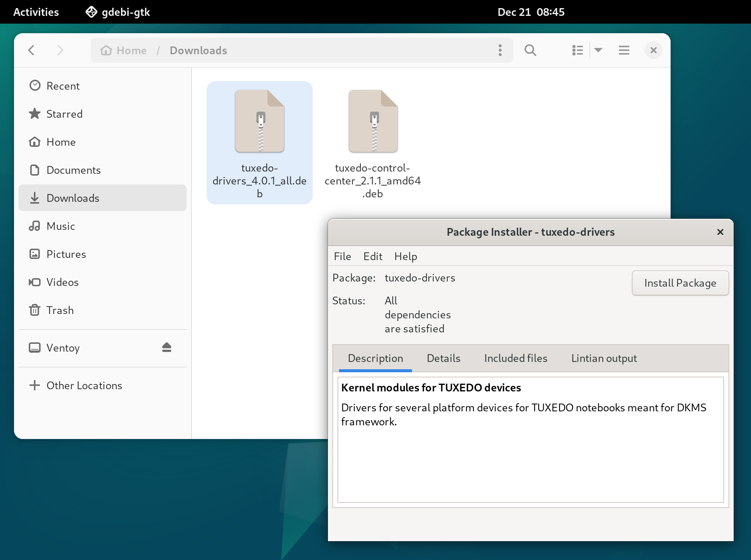Open Documents in the sidebar
The image size is (751, 560).
103,170
